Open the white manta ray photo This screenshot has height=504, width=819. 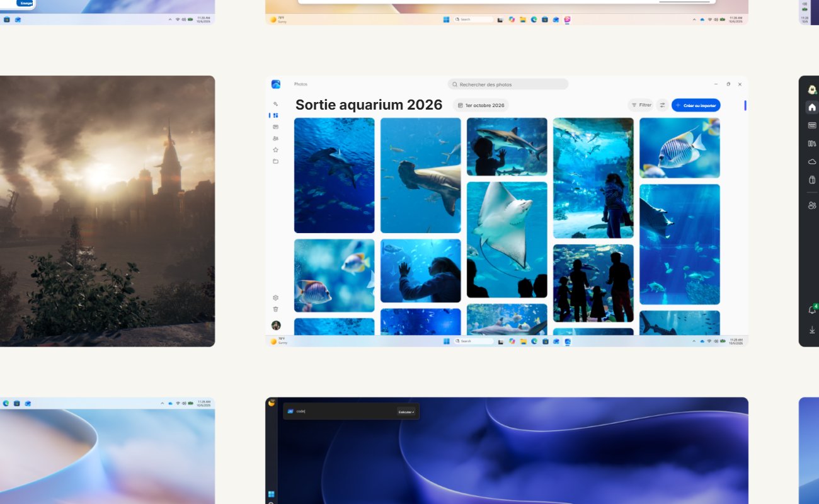[507, 240]
